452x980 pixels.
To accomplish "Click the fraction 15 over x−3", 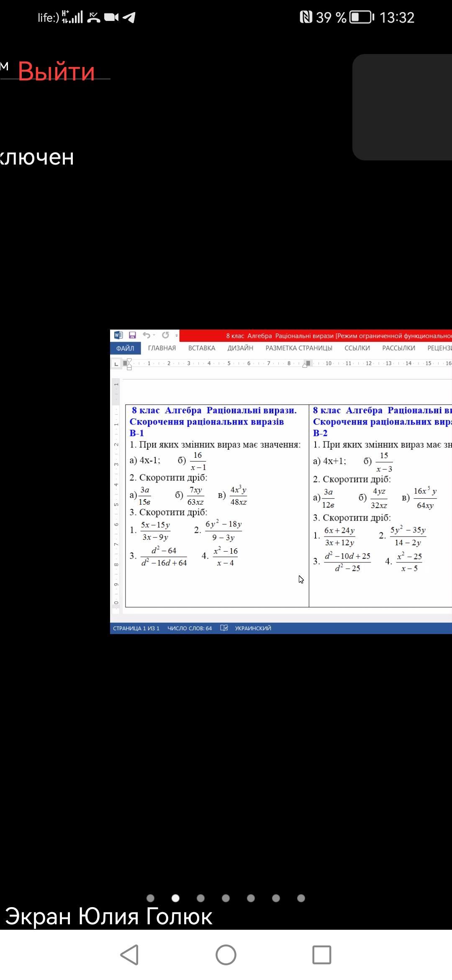I will tap(384, 462).
